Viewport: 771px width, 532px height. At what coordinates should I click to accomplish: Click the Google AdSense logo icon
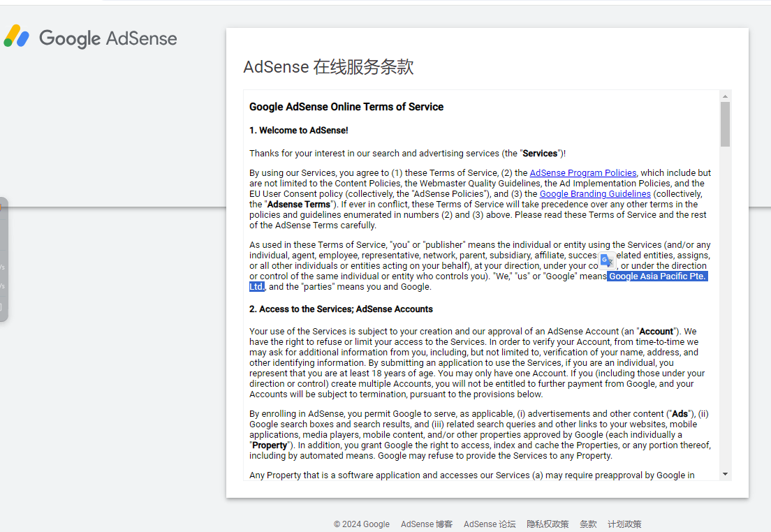[x=17, y=36]
